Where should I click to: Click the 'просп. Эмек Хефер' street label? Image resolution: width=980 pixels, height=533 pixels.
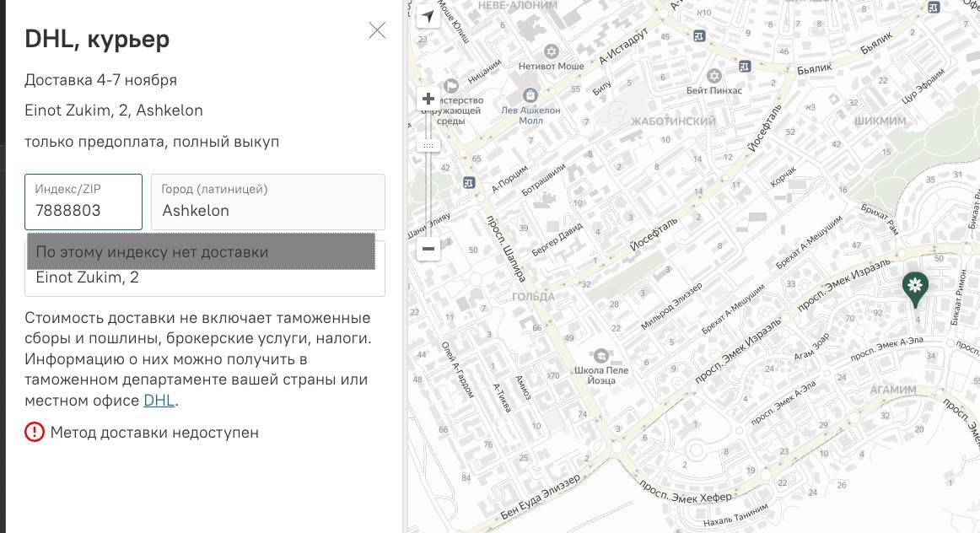coord(685,492)
